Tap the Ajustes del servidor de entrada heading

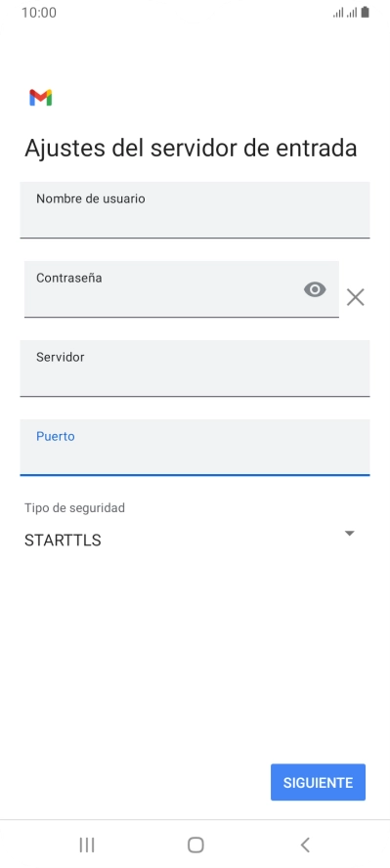click(x=191, y=149)
